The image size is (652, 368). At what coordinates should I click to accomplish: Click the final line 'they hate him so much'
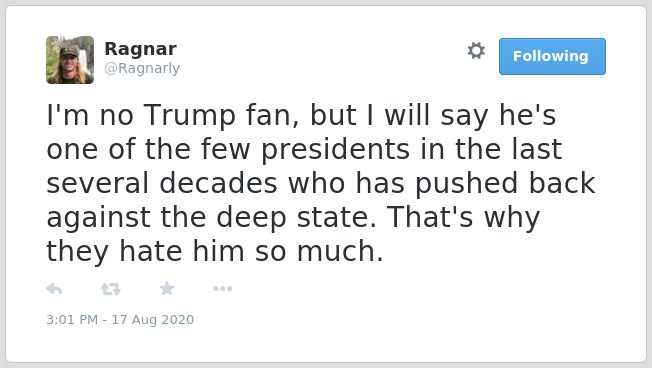click(215, 252)
